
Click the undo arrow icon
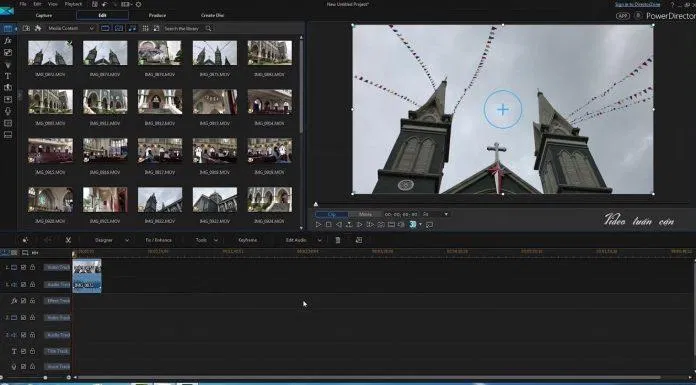click(105, 4)
